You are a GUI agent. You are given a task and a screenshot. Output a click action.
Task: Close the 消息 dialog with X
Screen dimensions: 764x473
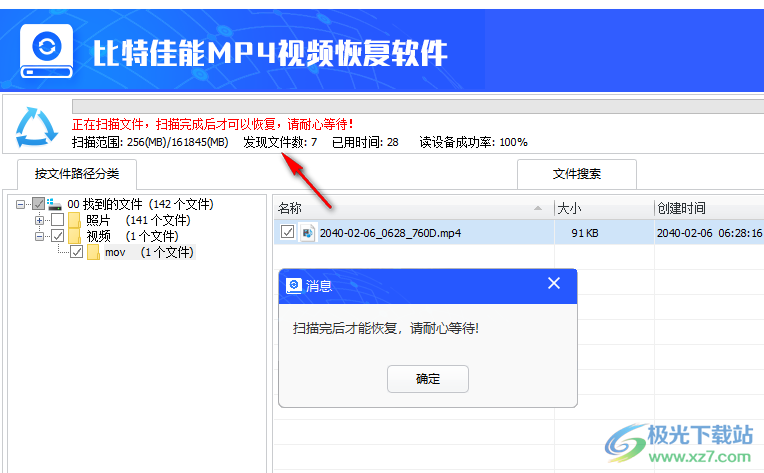(554, 283)
